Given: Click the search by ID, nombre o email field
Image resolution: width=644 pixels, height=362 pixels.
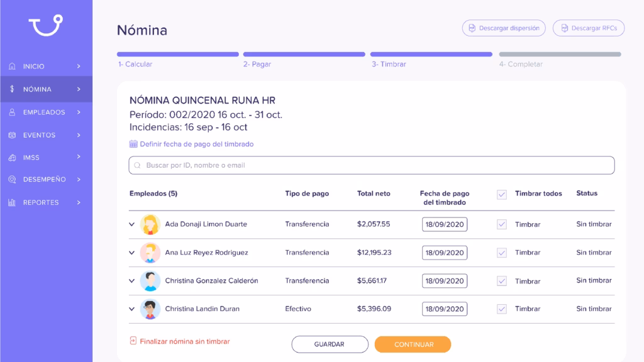Looking at the screenshot, I should (372, 165).
